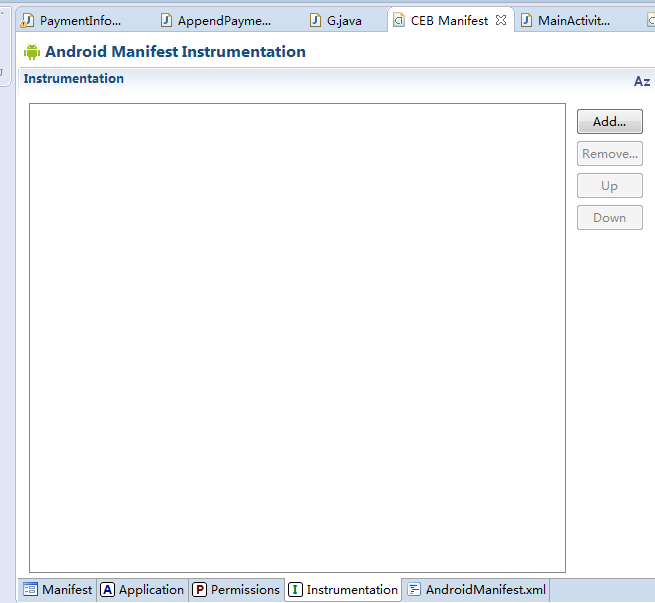The width and height of the screenshot is (655, 603).
Task: Click the AndroidManifest.xml tab icon
Action: (x=414, y=589)
